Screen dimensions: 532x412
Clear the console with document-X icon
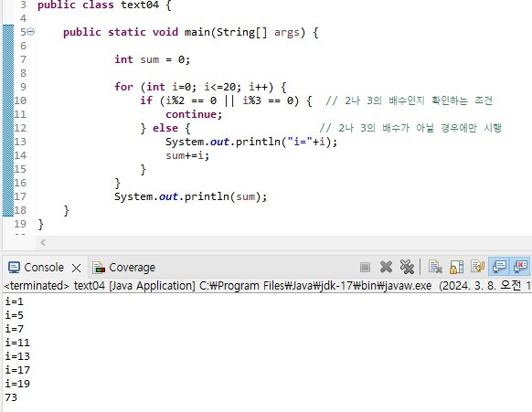pos(435,267)
